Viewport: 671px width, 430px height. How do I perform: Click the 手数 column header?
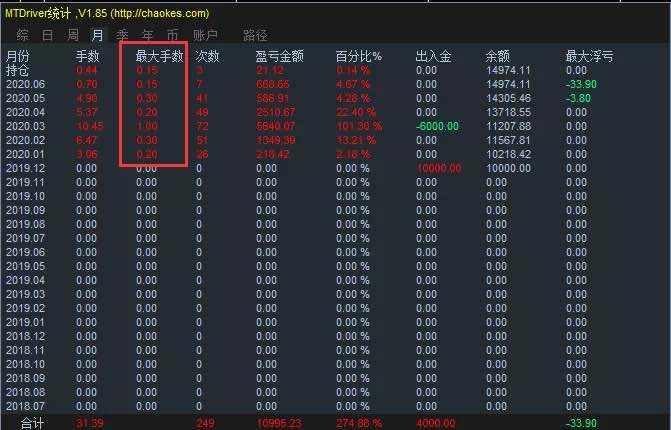tap(87, 56)
